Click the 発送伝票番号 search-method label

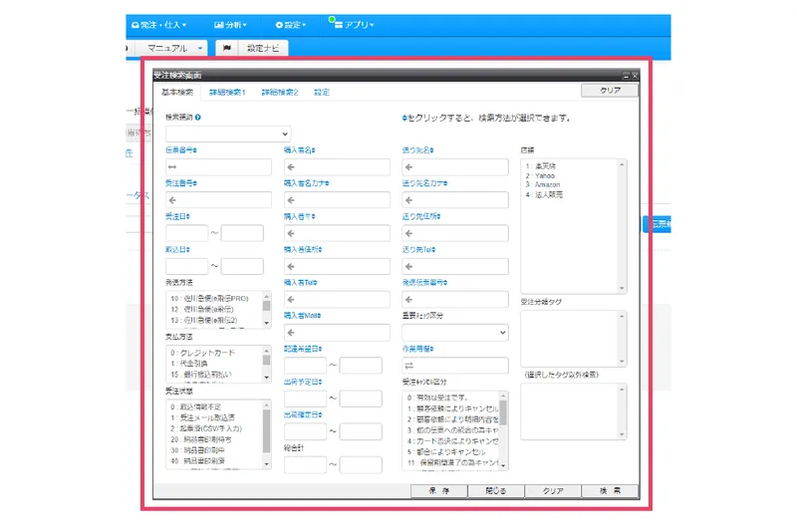(x=425, y=283)
